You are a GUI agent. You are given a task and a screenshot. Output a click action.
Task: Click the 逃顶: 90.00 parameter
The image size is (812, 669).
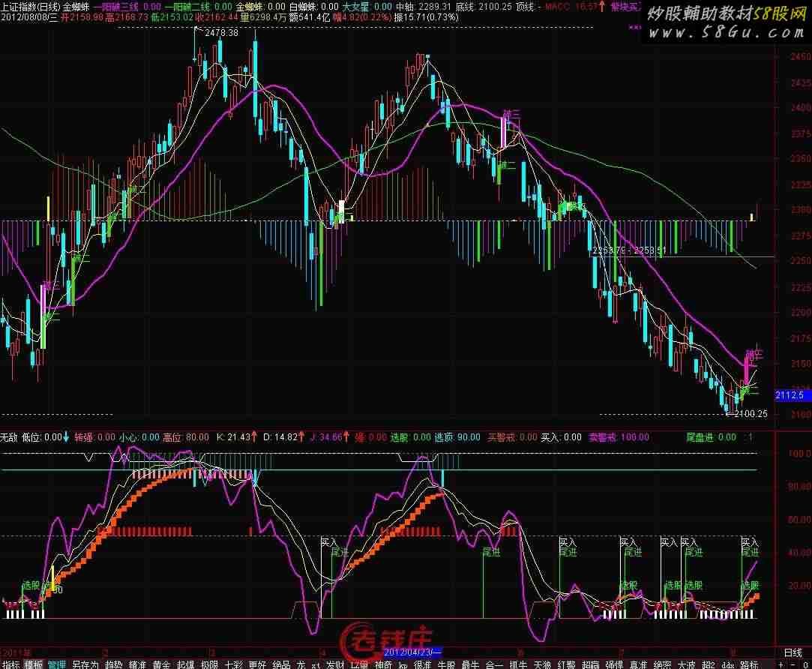(457, 437)
